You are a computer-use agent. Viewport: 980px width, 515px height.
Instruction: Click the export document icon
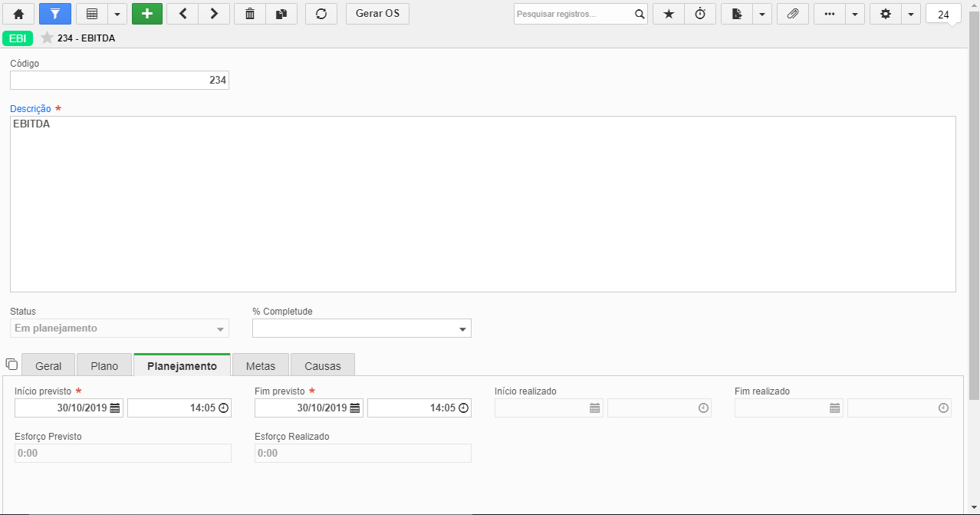point(736,14)
